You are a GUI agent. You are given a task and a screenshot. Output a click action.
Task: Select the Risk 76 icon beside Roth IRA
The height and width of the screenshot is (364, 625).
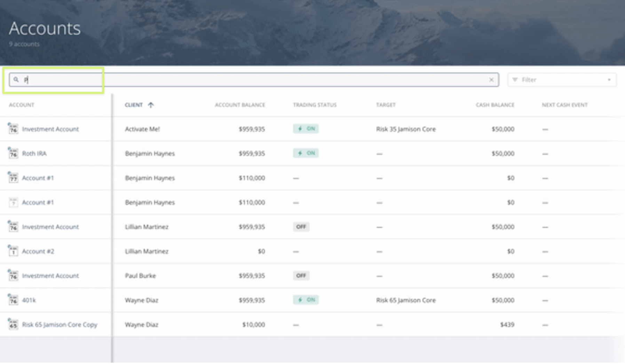(13, 153)
